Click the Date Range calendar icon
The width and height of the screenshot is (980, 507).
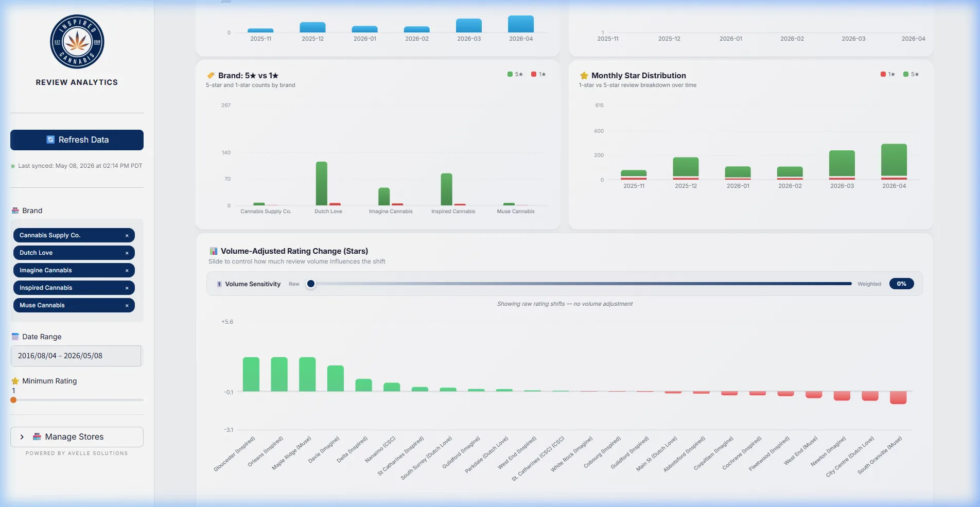click(15, 337)
